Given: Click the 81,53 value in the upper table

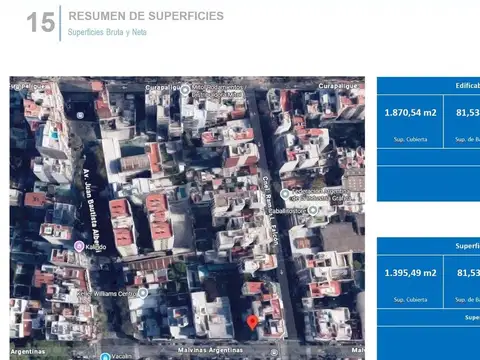Looking at the screenshot, I should 468,113.
